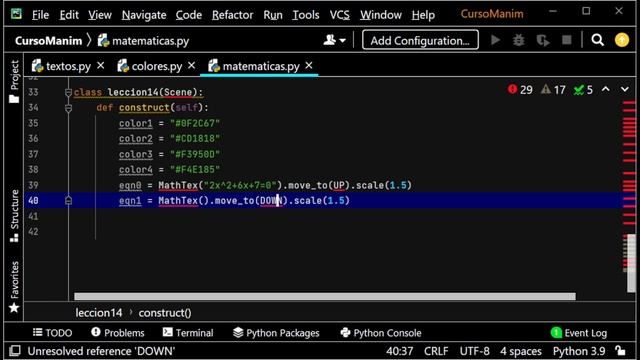
Task: Open the Navigate menu
Action: [144, 15]
